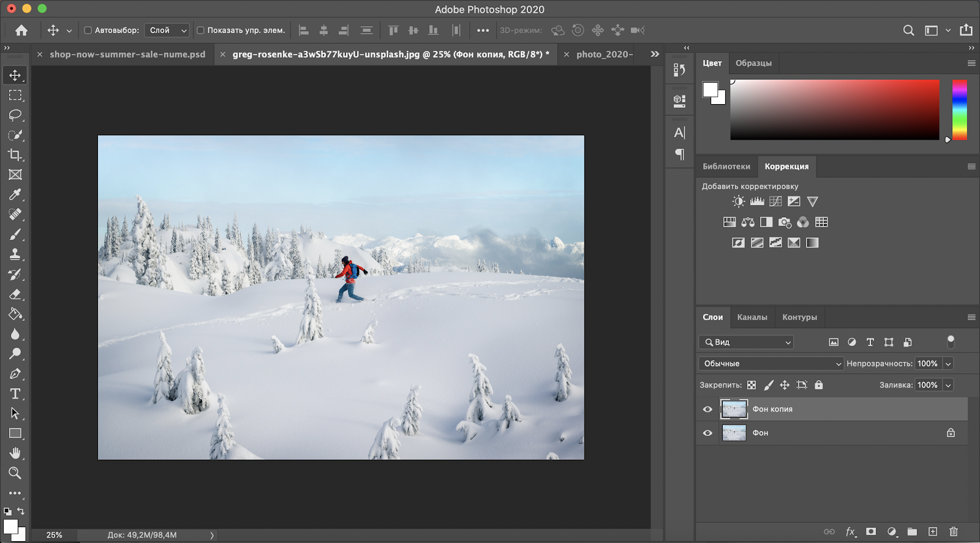Click the rainbow hue slider strip
The width and height of the screenshot is (980, 543).
pos(959,110)
